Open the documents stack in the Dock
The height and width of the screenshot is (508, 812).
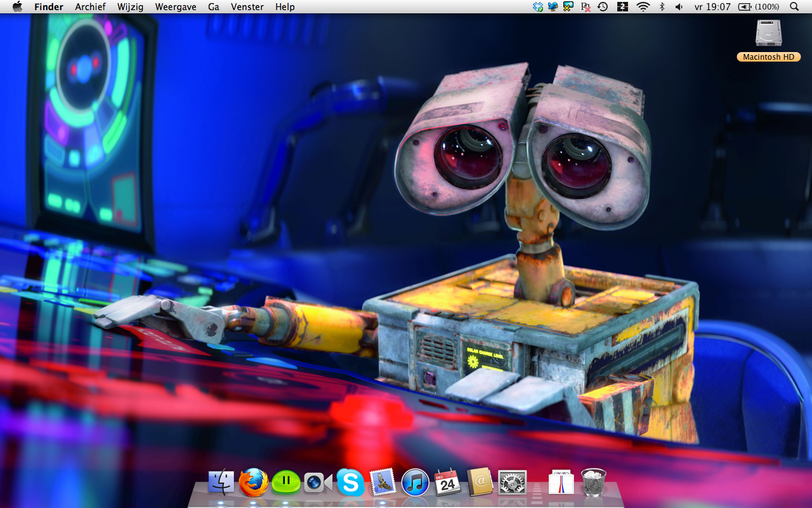point(561,483)
